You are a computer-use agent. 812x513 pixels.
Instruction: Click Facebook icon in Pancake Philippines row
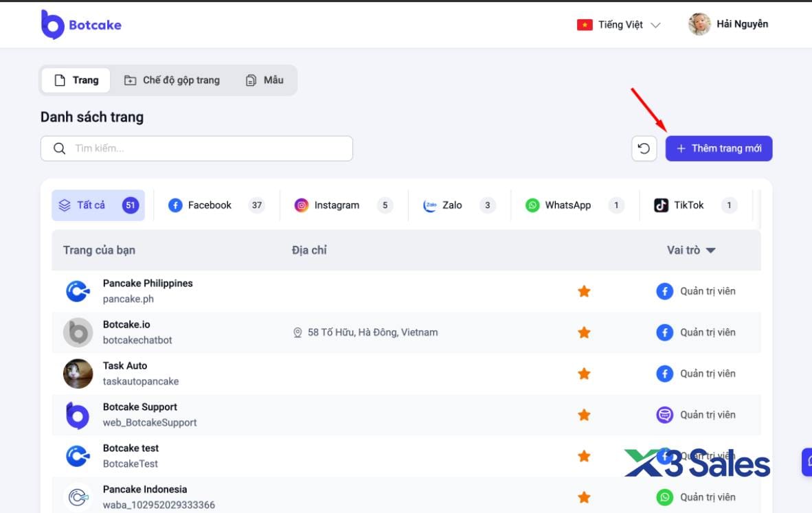[x=664, y=291]
